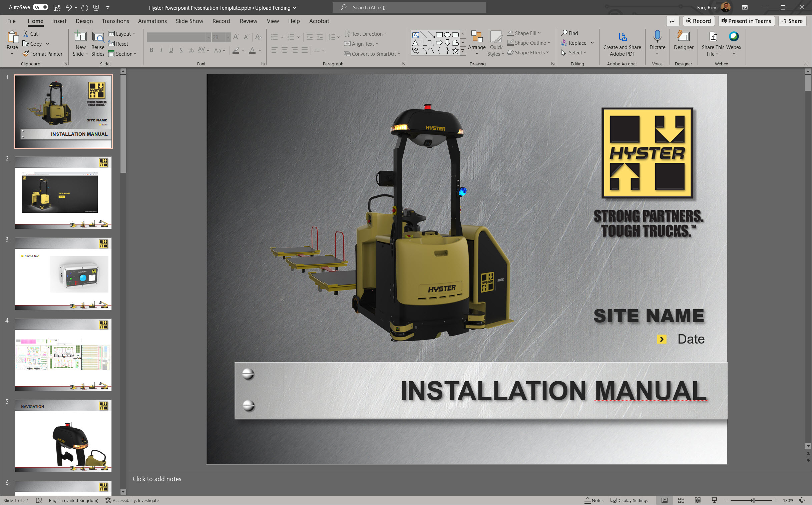This screenshot has height=505, width=812.
Task: Switch to the Slide Show tab
Action: [x=189, y=21]
